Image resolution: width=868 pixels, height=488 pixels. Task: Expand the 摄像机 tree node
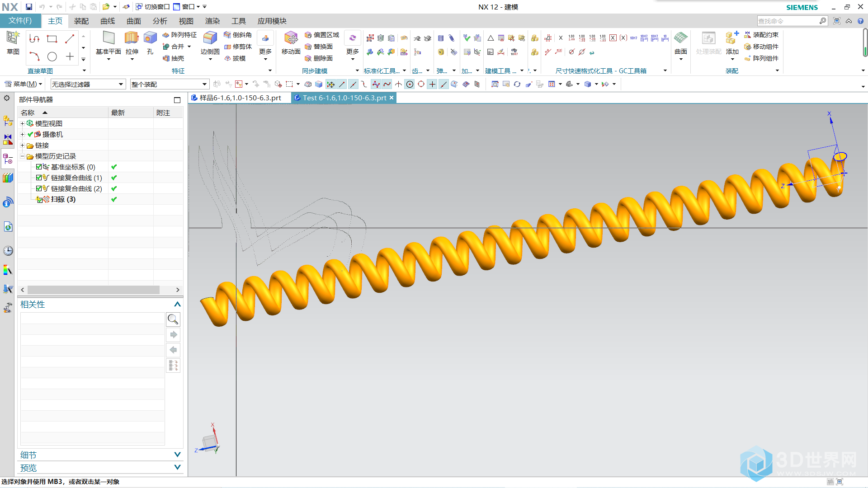point(22,134)
